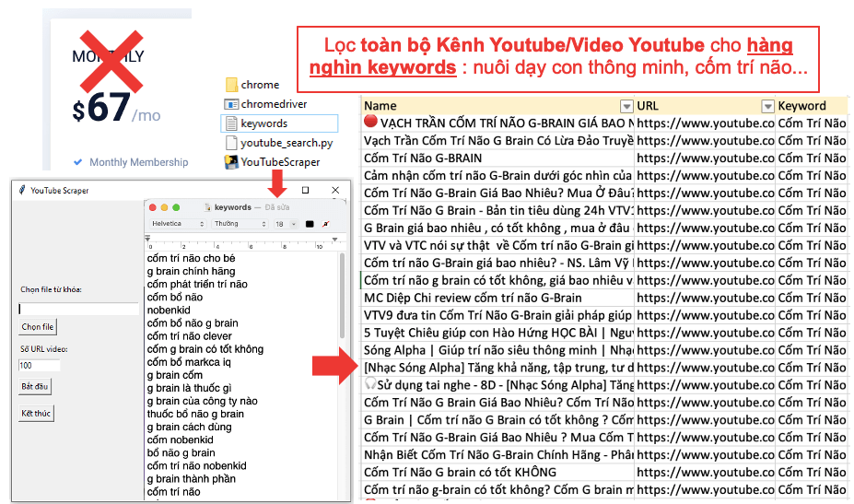The width and height of the screenshot is (854, 504).
Task: Open the URL column filter arrow
Action: click(x=767, y=106)
